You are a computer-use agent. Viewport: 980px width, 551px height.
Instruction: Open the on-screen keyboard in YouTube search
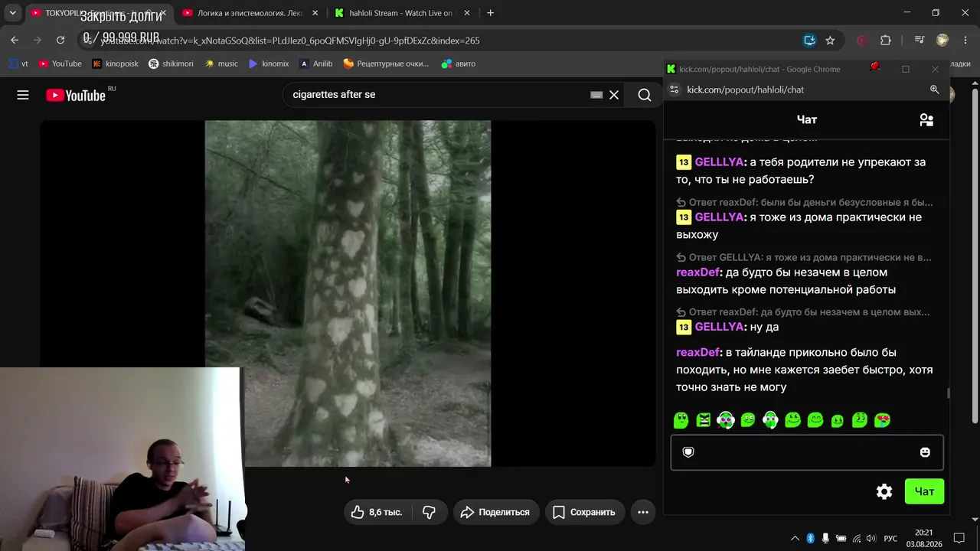point(596,95)
